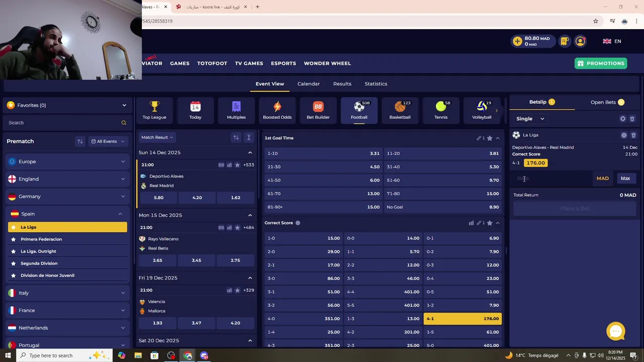Switch to the Statistics tab
644x362 pixels.
(376, 84)
